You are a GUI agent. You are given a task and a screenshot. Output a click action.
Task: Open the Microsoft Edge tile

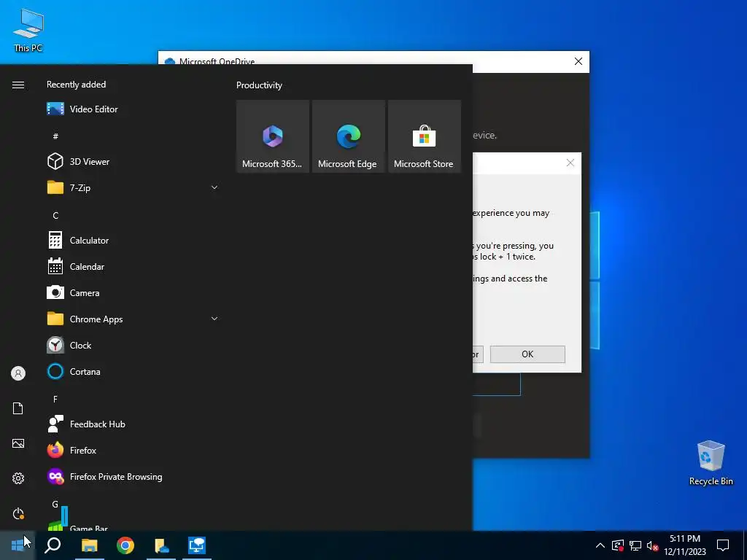pyautogui.click(x=348, y=136)
